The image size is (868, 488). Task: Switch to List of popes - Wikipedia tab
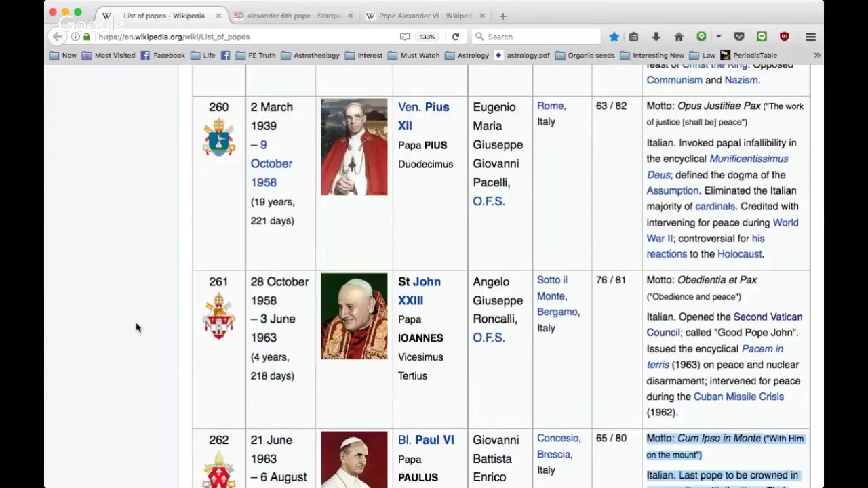[164, 16]
